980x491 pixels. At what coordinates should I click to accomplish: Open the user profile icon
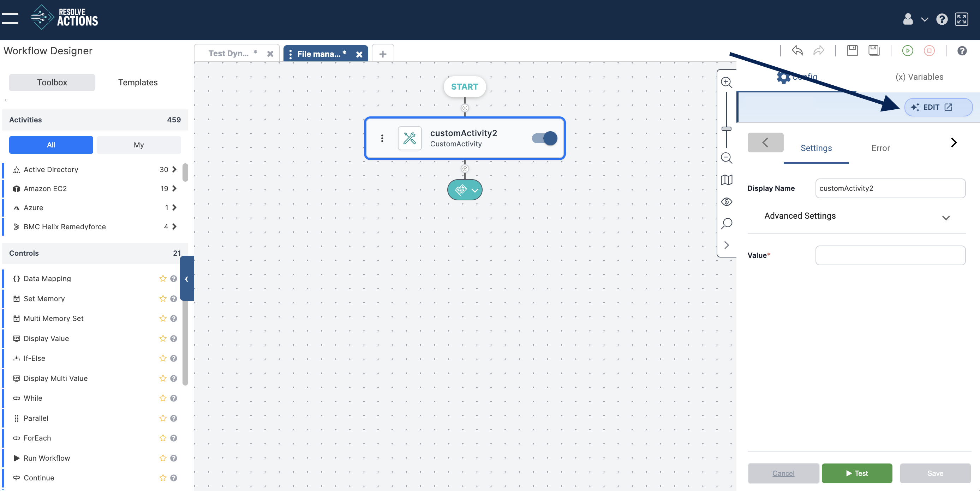[908, 19]
